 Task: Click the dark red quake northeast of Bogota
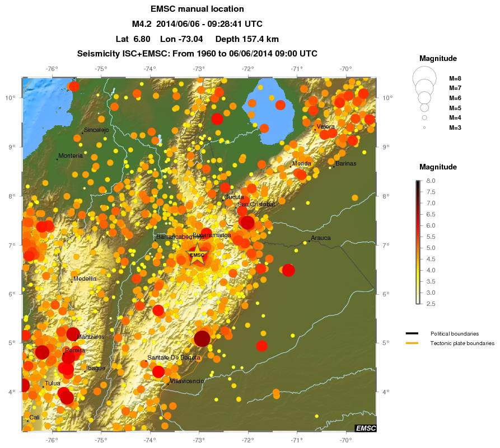(x=202, y=338)
